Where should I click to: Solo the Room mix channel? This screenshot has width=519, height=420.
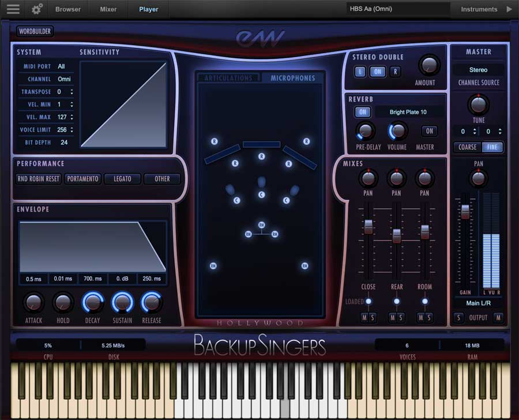click(x=429, y=318)
